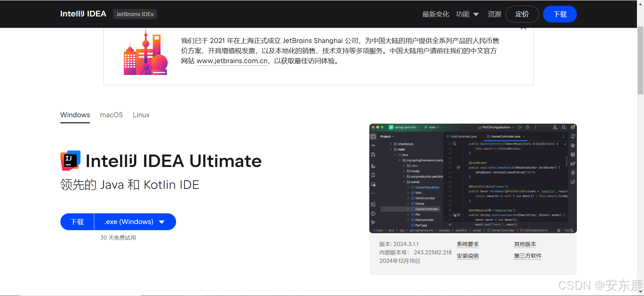Viewport: 644px width, 296px height.
Task: Open the 功能 dropdown menu
Action: point(467,14)
